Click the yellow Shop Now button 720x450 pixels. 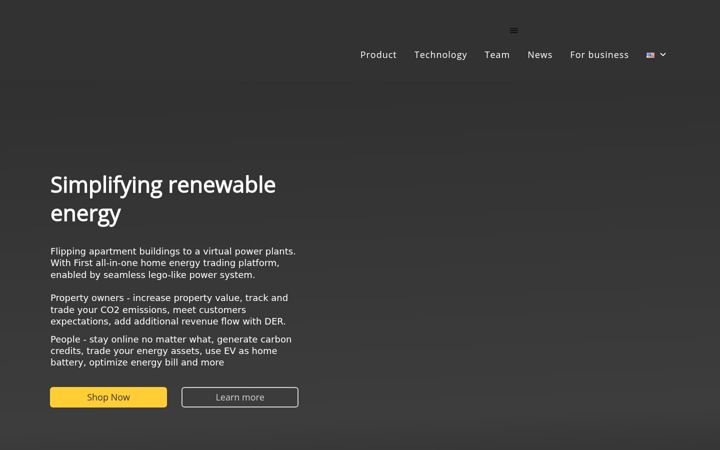108,397
